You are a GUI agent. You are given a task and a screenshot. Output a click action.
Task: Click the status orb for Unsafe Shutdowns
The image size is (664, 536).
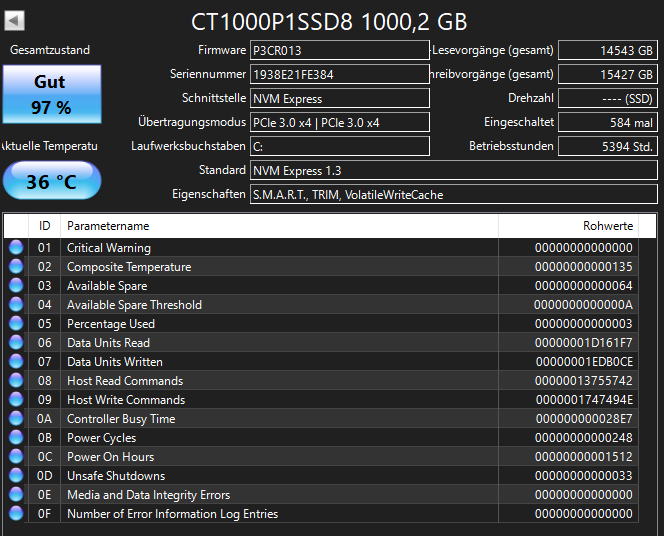tap(16, 475)
